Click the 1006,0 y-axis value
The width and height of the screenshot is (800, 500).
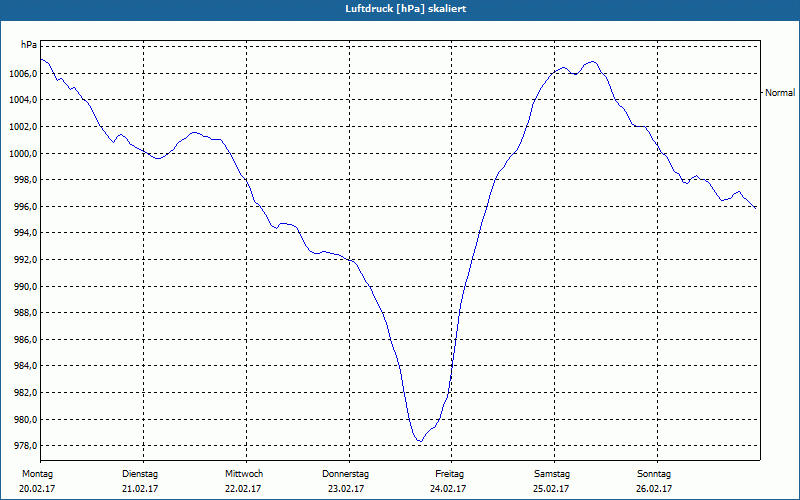(22, 73)
